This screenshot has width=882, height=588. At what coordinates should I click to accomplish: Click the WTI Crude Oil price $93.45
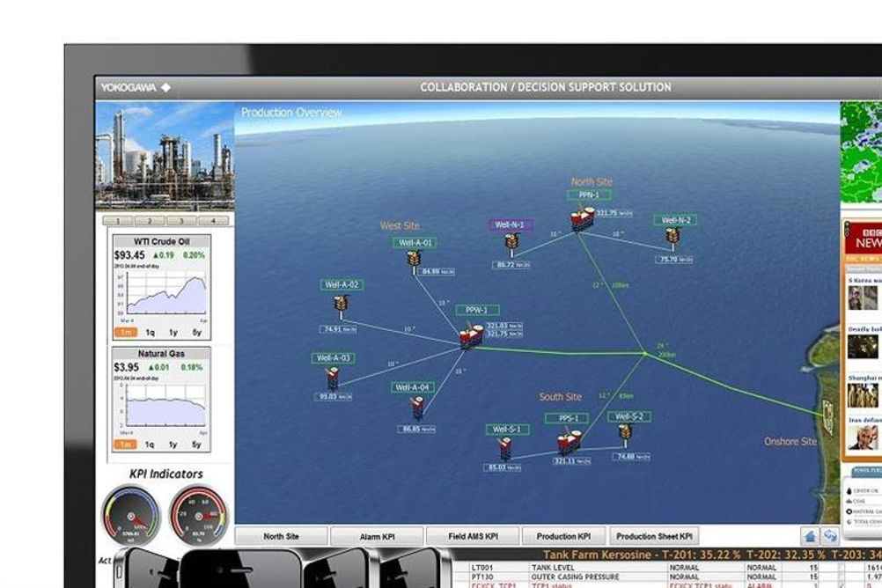pos(129,255)
